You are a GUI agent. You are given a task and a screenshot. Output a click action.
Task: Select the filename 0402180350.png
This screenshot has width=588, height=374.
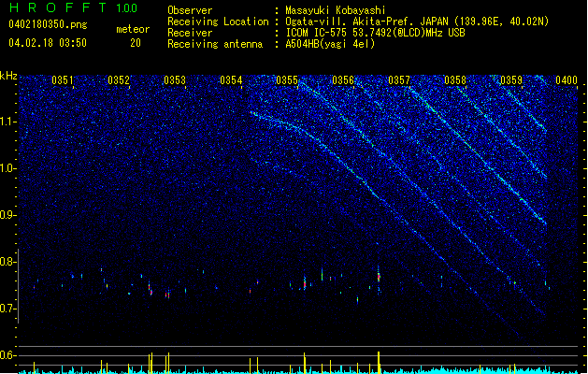tap(48, 24)
